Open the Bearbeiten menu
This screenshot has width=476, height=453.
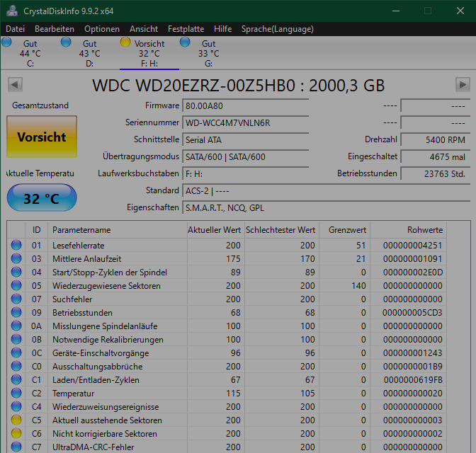(55, 29)
